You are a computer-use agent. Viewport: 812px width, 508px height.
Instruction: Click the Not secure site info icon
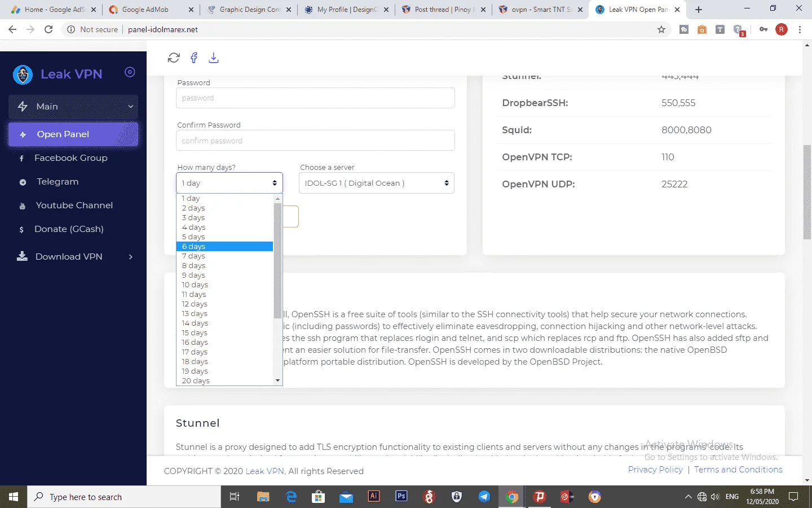tap(71, 29)
